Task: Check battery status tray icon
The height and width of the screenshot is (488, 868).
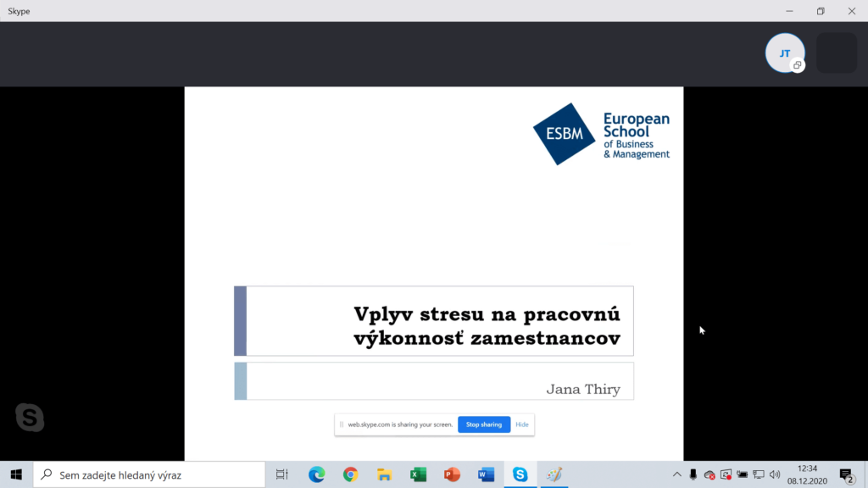Action: click(743, 474)
